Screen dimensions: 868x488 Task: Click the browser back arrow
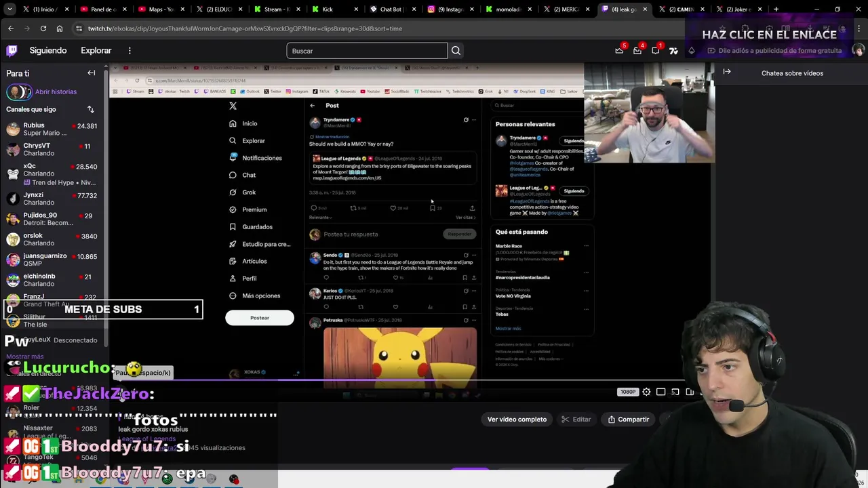[10, 28]
